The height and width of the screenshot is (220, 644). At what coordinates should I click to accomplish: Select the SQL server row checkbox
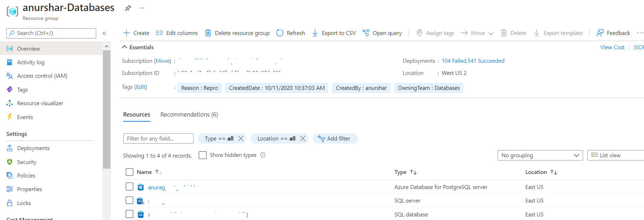pos(130,200)
